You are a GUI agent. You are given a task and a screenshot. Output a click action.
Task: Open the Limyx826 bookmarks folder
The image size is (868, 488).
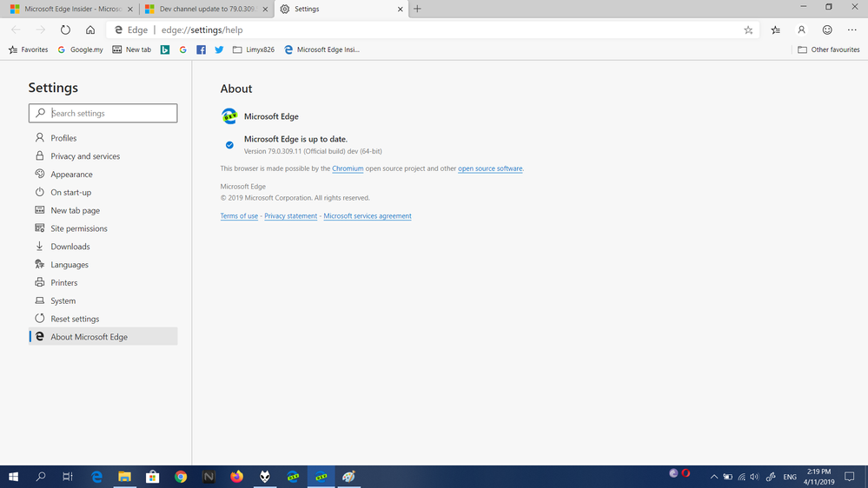point(254,49)
